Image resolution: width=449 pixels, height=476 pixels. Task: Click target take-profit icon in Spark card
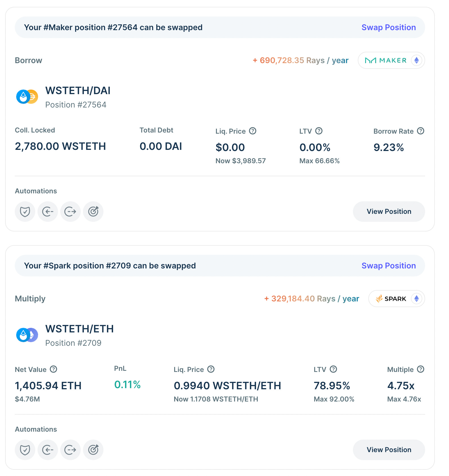click(x=93, y=450)
